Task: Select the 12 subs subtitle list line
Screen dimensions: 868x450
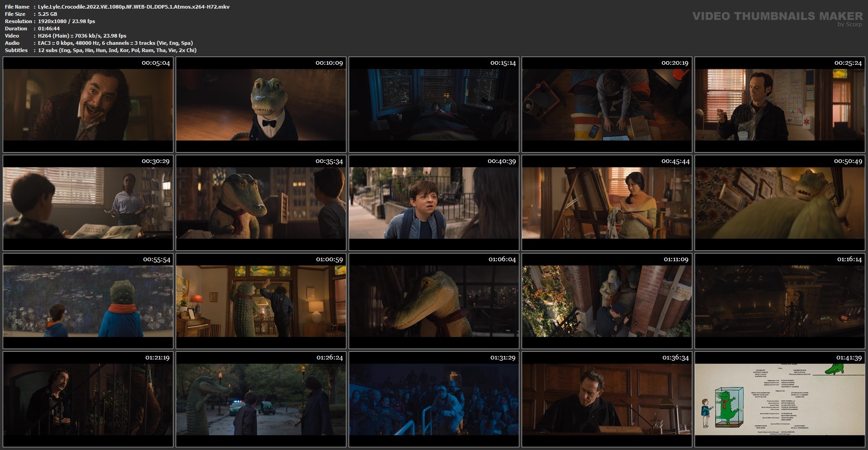Action: pos(117,50)
